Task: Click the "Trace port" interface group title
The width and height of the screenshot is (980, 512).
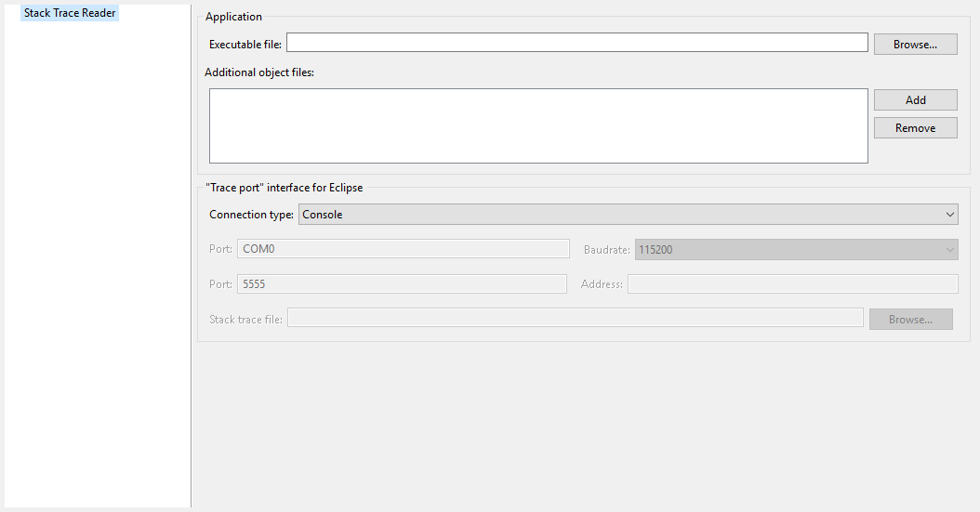Action: pyautogui.click(x=284, y=187)
